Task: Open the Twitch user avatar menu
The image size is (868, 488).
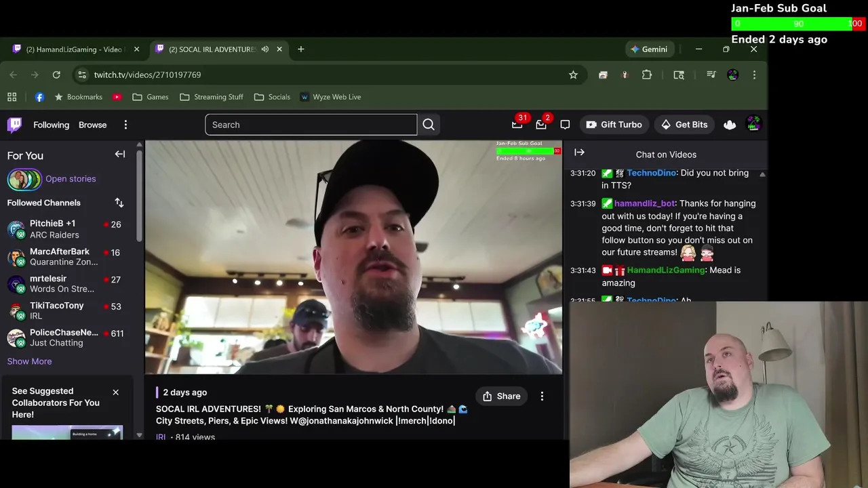Action: [x=753, y=124]
